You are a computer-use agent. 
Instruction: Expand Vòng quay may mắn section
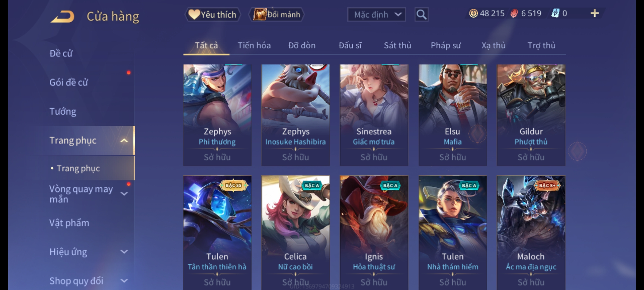coord(124,194)
